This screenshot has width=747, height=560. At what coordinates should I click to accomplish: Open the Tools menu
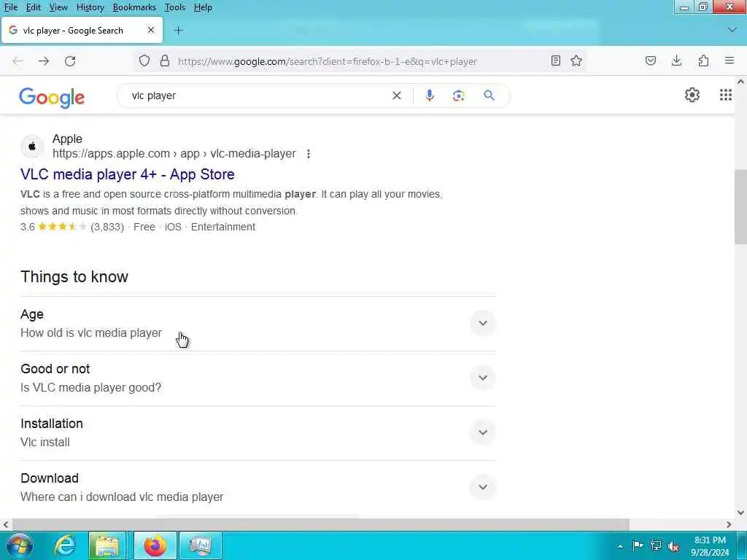click(174, 7)
